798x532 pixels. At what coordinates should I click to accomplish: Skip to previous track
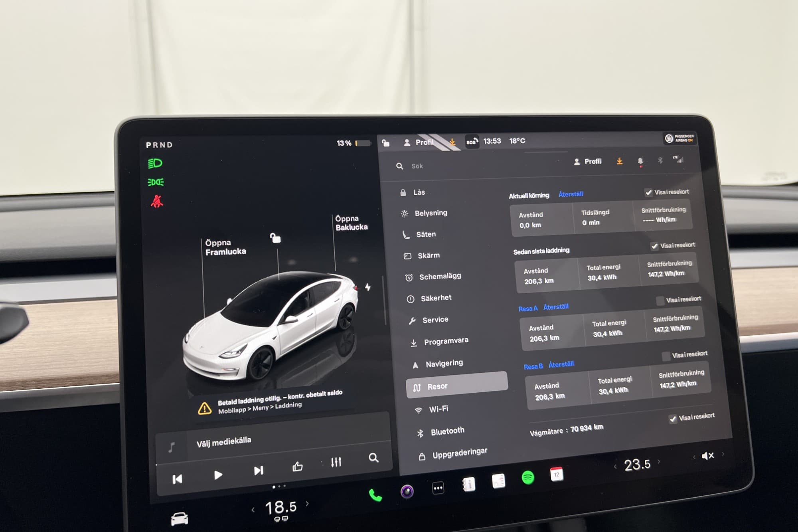[x=177, y=479]
